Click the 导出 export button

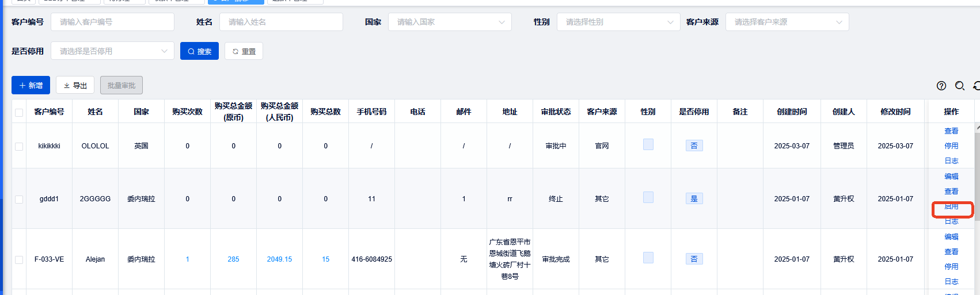[75, 85]
